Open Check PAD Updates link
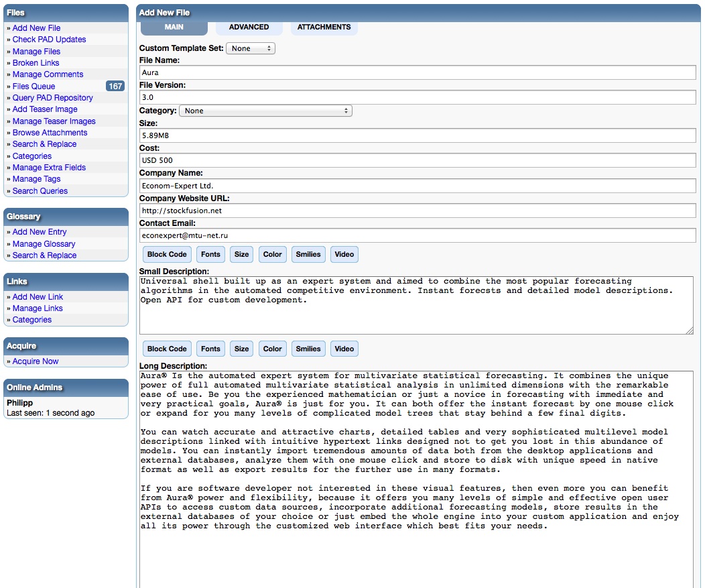This screenshot has height=588, width=705. pyautogui.click(x=49, y=40)
